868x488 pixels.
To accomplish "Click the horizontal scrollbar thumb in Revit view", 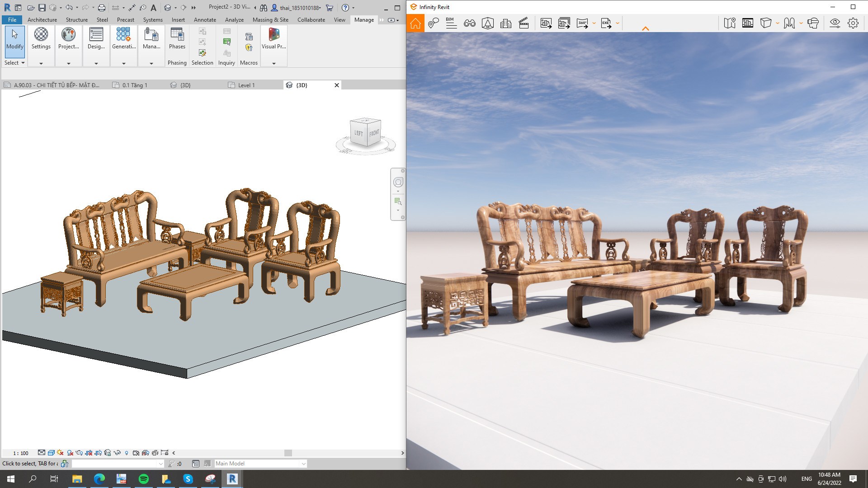I will [x=288, y=453].
